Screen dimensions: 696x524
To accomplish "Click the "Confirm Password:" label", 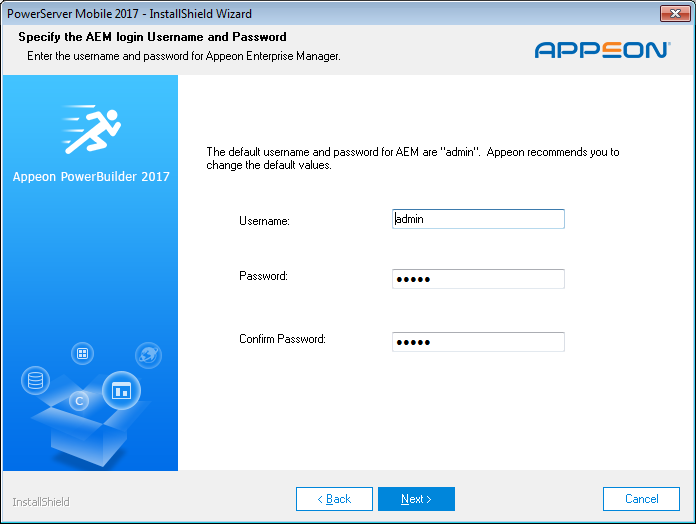I will (x=282, y=339).
